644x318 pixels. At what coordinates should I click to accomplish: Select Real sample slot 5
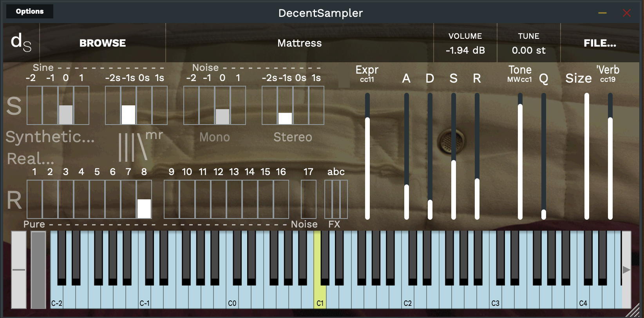point(97,199)
